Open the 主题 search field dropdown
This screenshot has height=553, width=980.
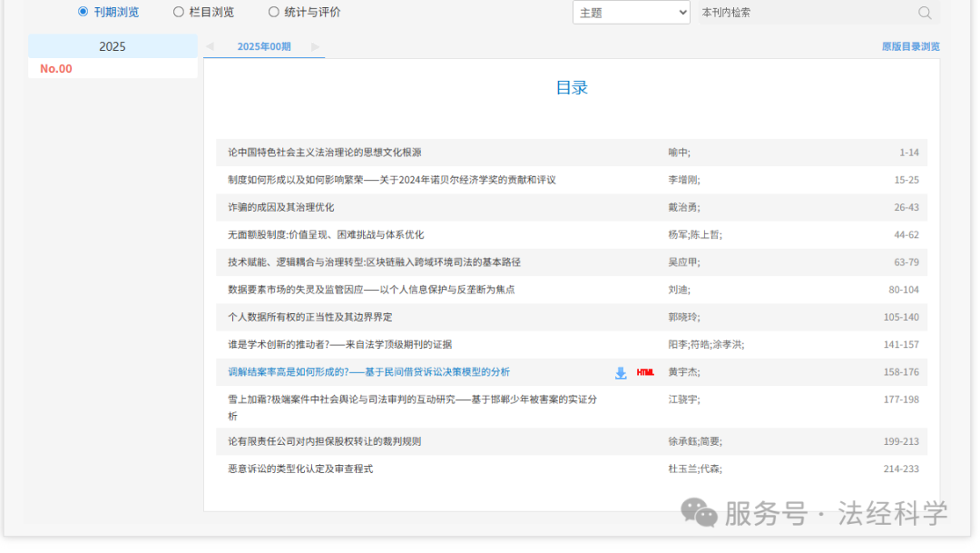pyautogui.click(x=632, y=12)
